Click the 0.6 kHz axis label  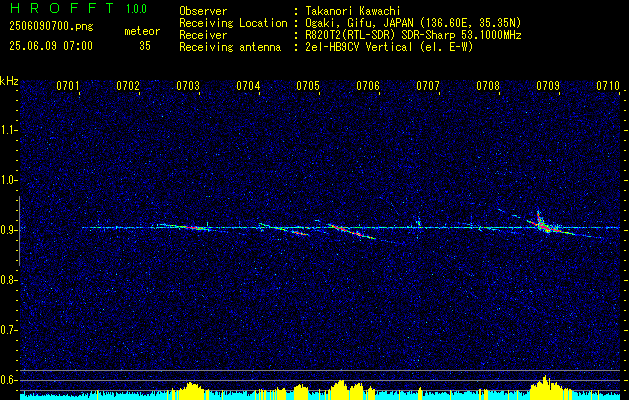tap(8, 380)
